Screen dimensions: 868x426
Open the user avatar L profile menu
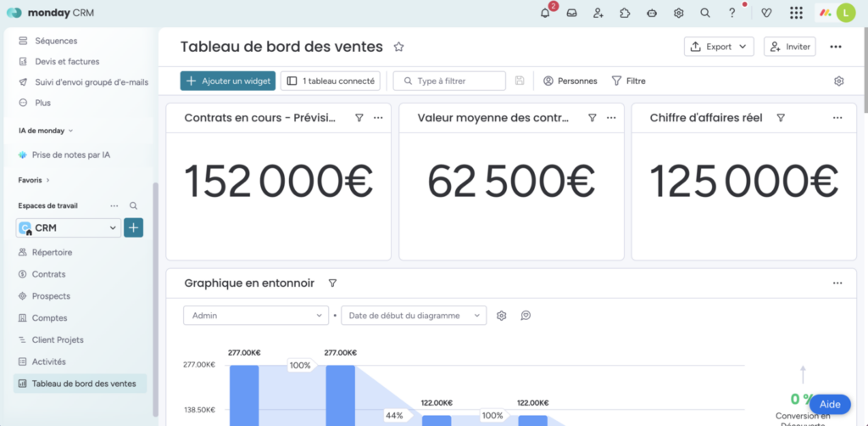click(x=846, y=13)
